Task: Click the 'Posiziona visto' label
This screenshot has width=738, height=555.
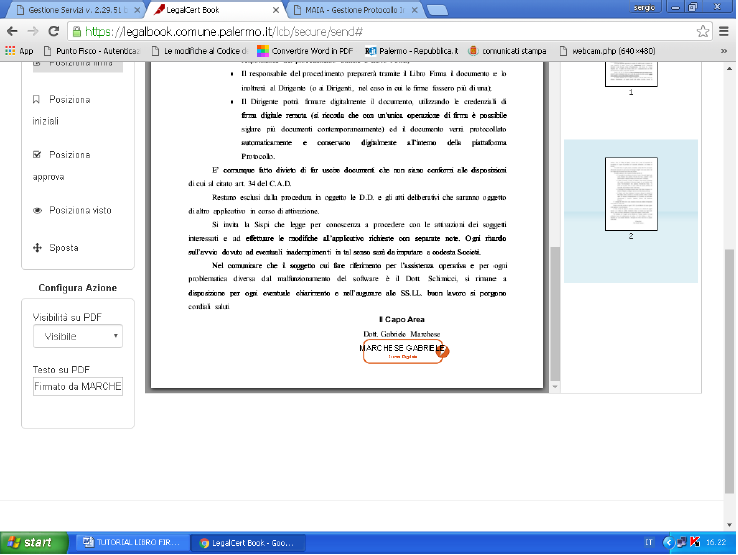Action: click(x=80, y=210)
